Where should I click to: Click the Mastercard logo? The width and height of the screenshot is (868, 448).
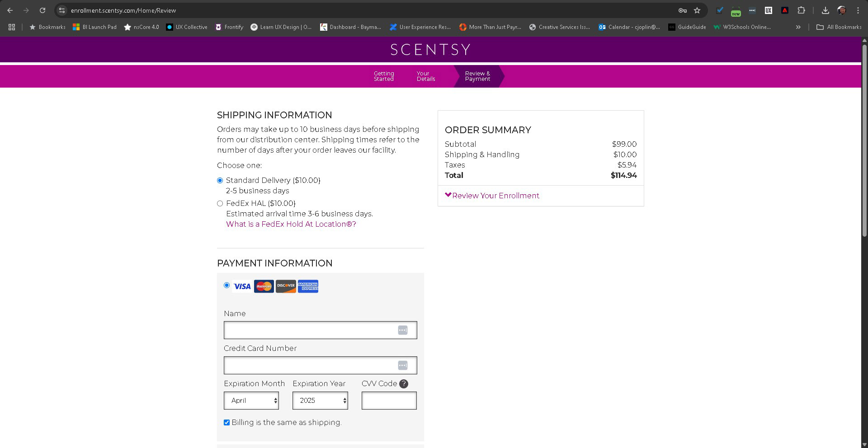click(x=264, y=286)
